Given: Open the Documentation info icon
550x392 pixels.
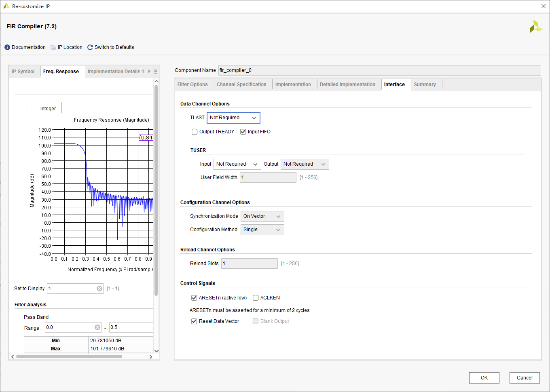Looking at the screenshot, I should click(x=7, y=47).
